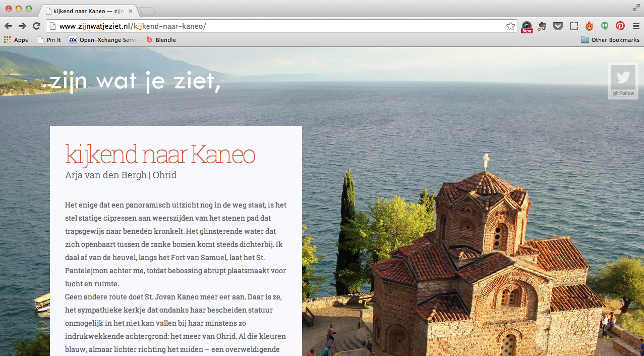Click the Pin It bookmarklet
Image resolution: width=644 pixels, height=356 pixels.
(49, 40)
